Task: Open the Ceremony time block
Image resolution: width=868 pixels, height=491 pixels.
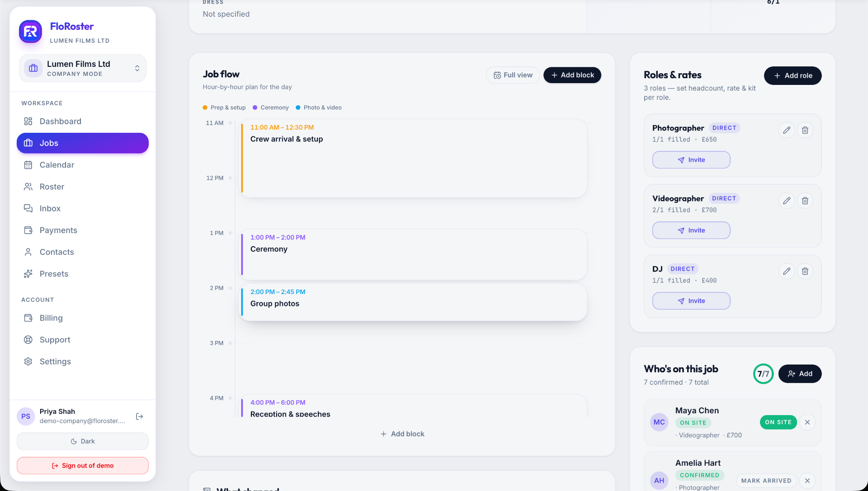Action: click(x=413, y=254)
